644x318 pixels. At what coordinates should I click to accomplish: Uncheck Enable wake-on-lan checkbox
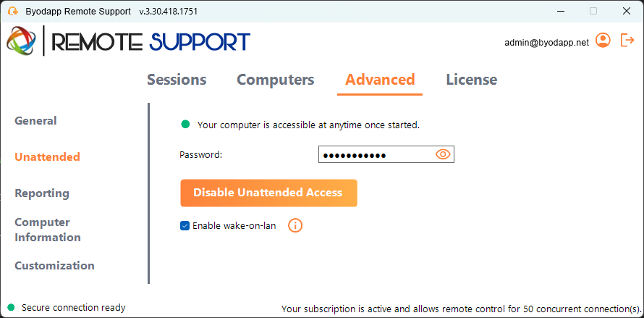[185, 225]
